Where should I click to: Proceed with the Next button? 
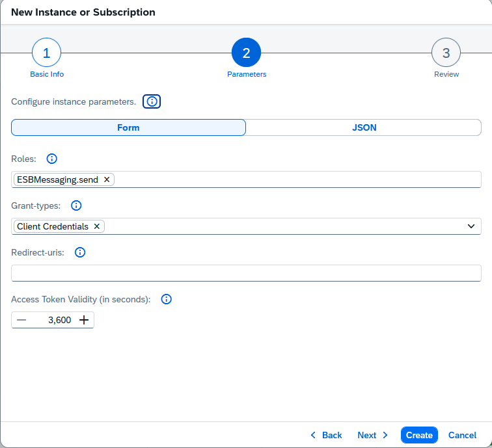[x=373, y=435]
